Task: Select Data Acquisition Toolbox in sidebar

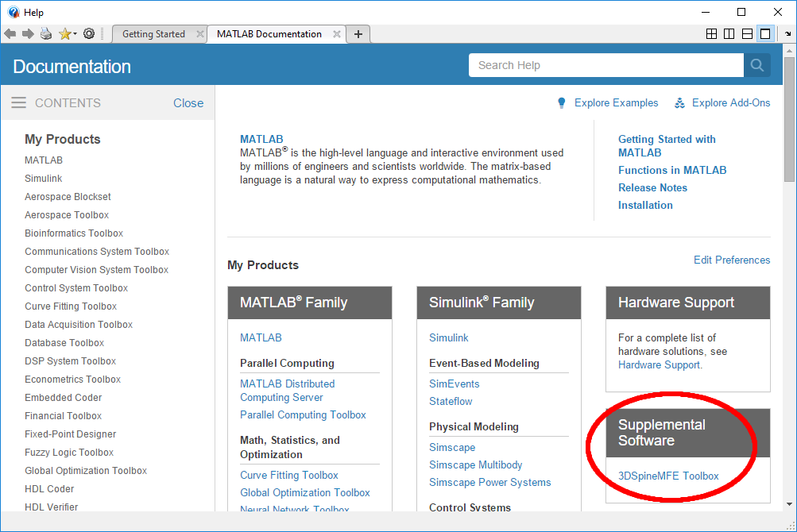Action: click(x=79, y=325)
